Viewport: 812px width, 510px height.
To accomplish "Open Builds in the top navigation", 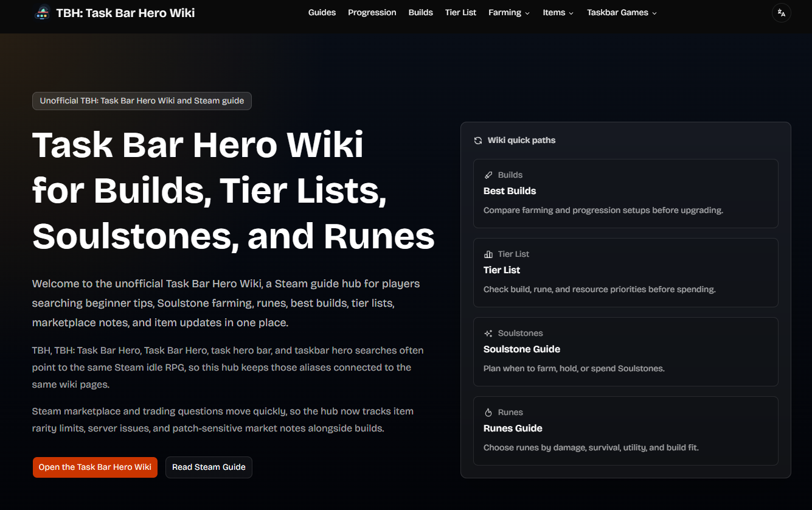I will [421, 13].
